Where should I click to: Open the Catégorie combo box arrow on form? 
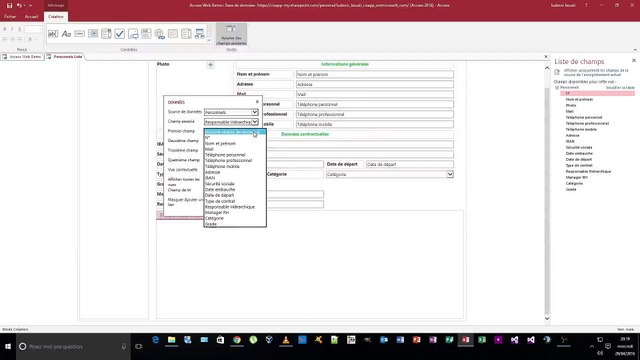coord(449,174)
